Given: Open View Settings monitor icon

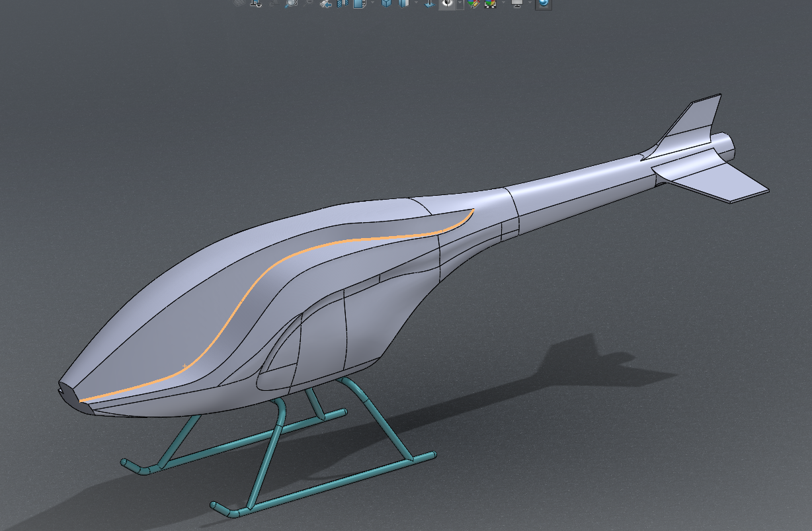Looking at the screenshot, I should (x=517, y=3).
